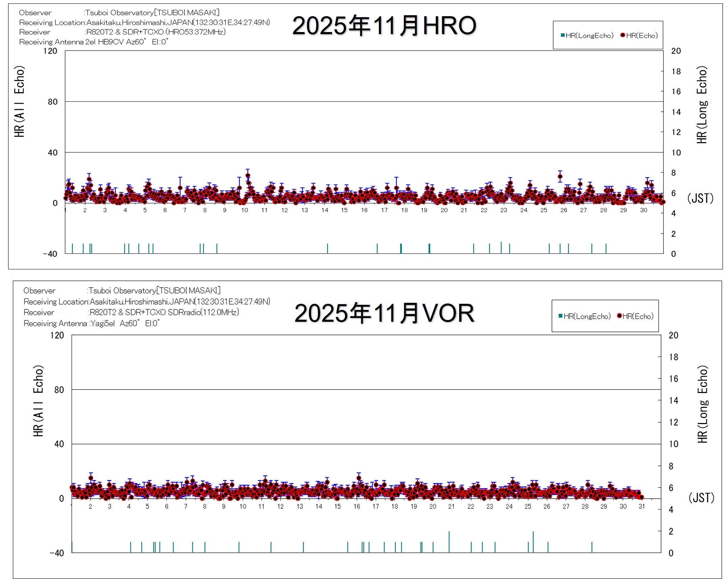Click the (JST) label beside the VOR chart
Image resolution: width=728 pixels, height=579 pixels.
coord(701,498)
